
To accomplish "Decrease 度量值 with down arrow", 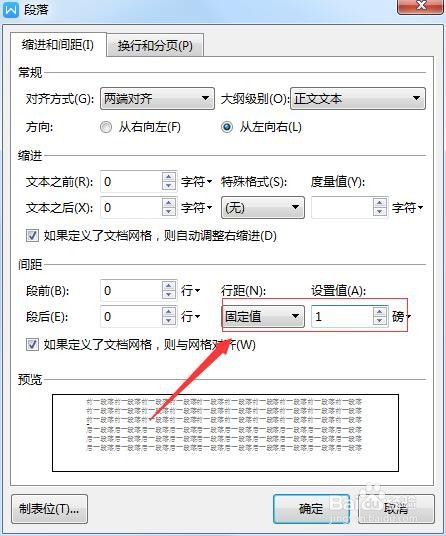I will (380, 212).
